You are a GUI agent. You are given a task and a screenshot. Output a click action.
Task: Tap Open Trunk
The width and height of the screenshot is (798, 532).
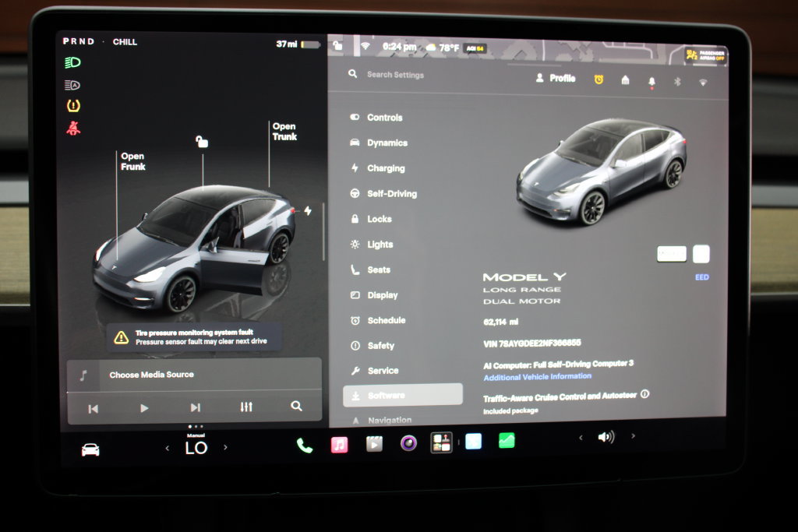coord(284,131)
